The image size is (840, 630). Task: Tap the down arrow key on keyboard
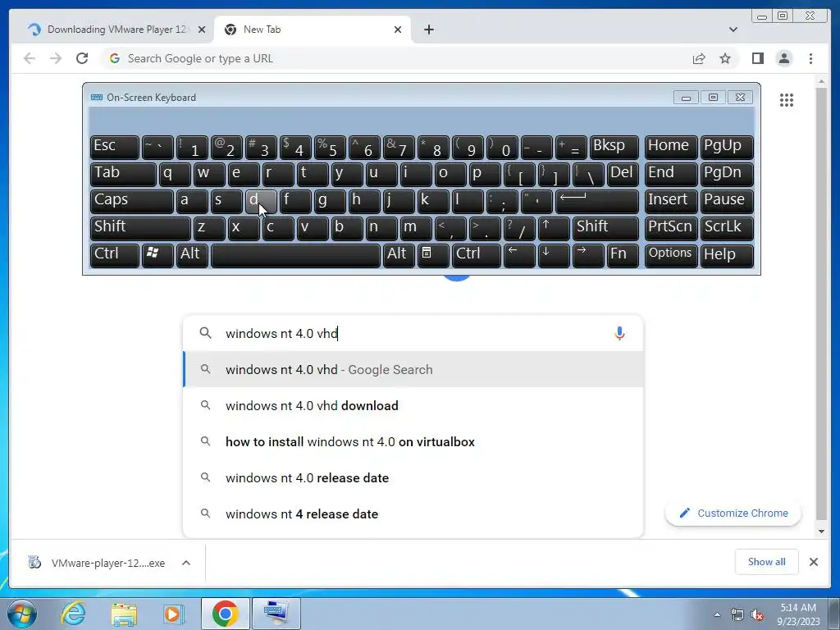554,255
